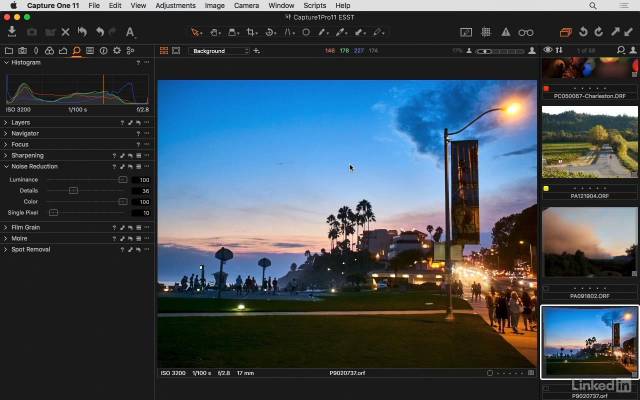Open the Scripts menu
Viewport: 640px width, 400px height.
coord(315,6)
